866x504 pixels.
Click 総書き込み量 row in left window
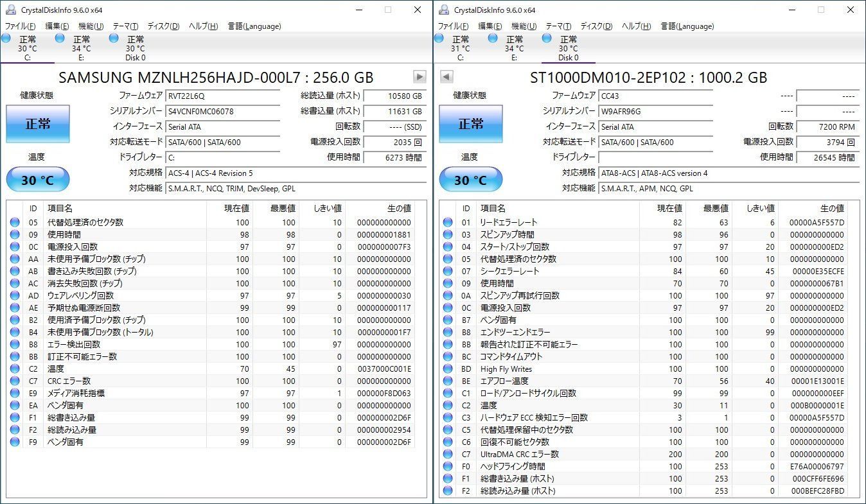[x=211, y=417]
